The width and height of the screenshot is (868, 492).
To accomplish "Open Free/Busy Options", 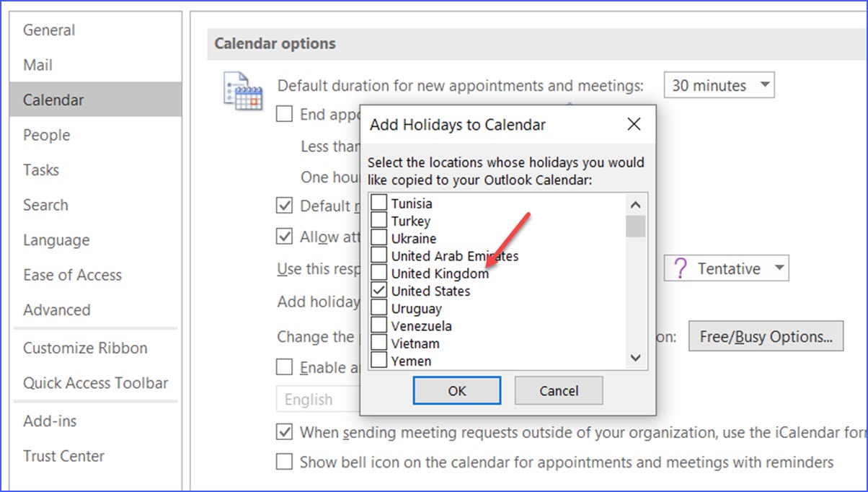I will 766,336.
